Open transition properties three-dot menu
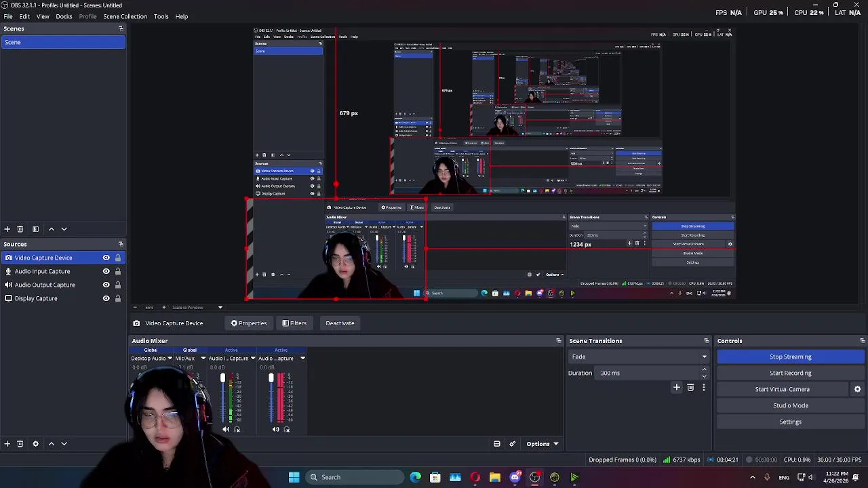This screenshot has height=488, width=868. (x=703, y=388)
